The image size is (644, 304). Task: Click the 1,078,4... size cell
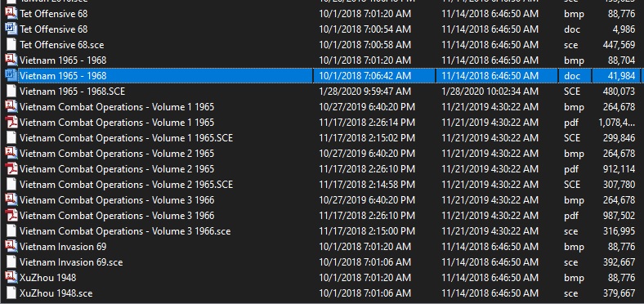tap(616, 123)
